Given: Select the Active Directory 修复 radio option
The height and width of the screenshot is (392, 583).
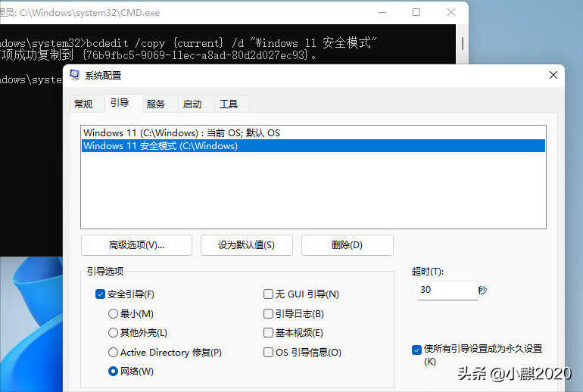Looking at the screenshot, I should [x=113, y=353].
